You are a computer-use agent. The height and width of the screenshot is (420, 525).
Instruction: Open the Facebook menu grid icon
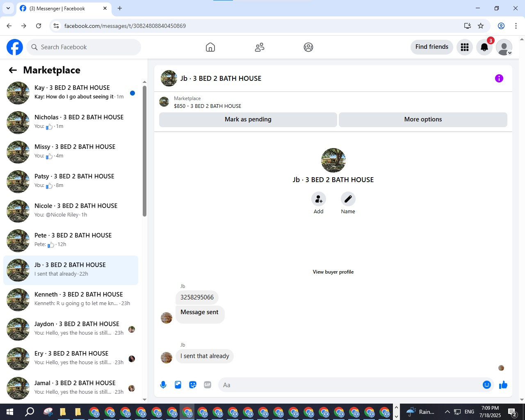click(x=465, y=47)
